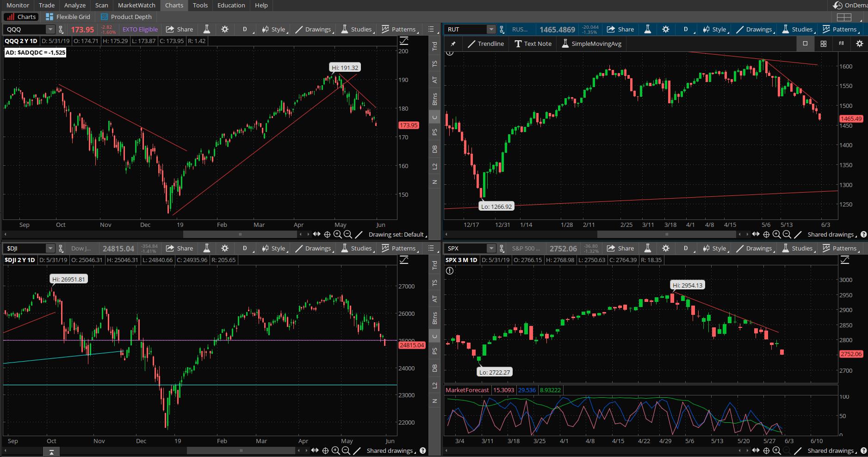Screen dimensions: 868x457
Task: Toggle the DB sidebar tab on $DJI chart
Action: 434,368
